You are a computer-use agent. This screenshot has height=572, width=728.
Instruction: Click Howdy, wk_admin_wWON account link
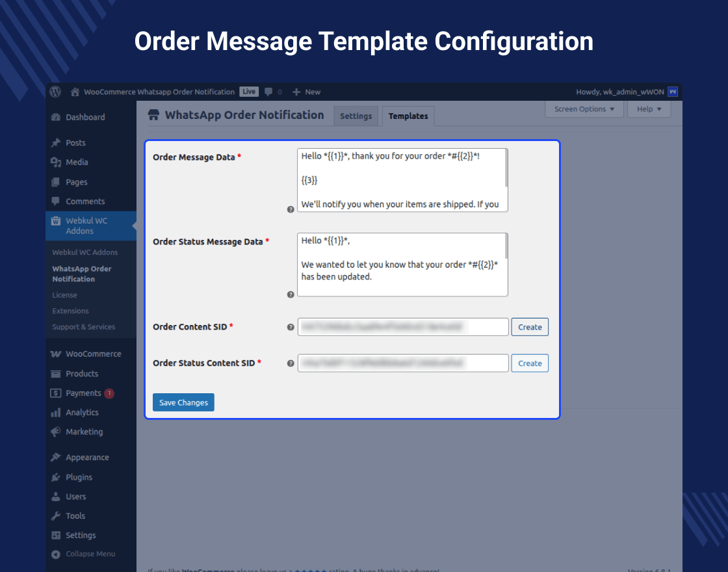(x=620, y=92)
